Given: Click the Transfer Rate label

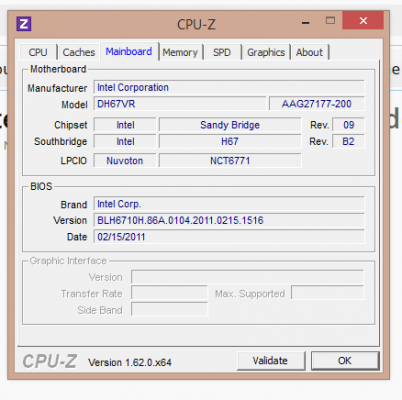Looking at the screenshot, I should (x=92, y=294).
